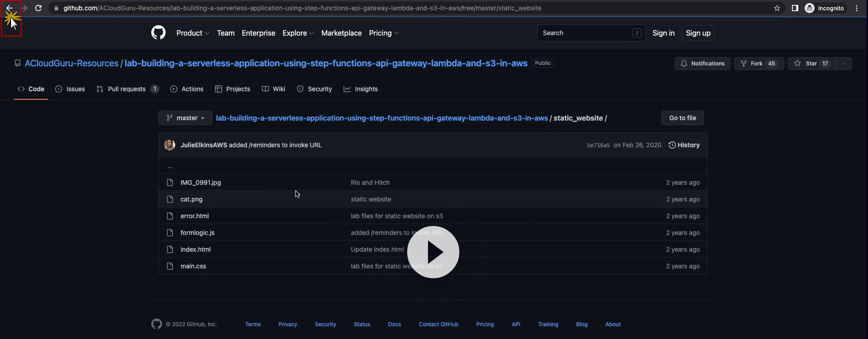This screenshot has height=339, width=868.
Task: Open commit message added /reminders to invoke URL
Action: (x=275, y=145)
